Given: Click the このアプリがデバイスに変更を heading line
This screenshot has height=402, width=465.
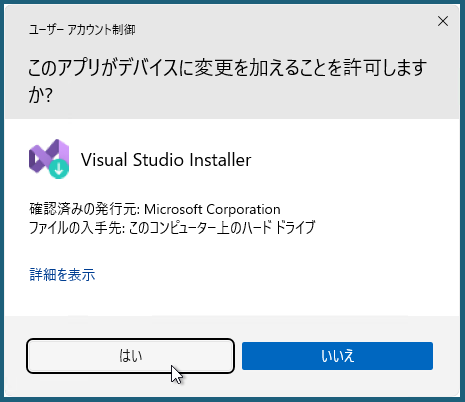Looking at the screenshot, I should 227,67.
